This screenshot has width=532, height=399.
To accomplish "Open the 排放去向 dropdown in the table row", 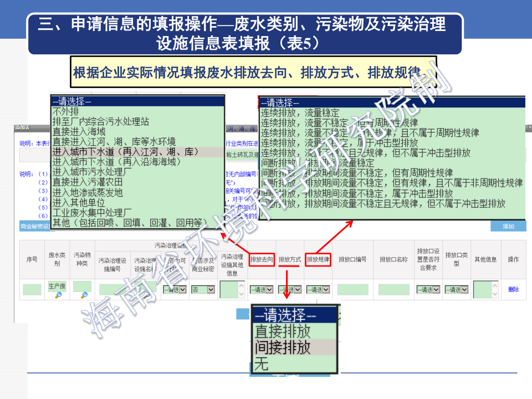I will point(261,289).
